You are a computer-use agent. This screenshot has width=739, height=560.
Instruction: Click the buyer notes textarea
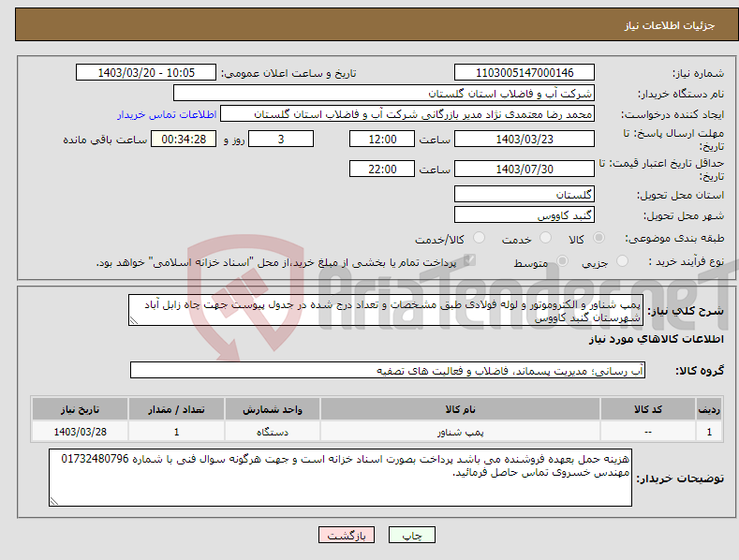pos(340,478)
